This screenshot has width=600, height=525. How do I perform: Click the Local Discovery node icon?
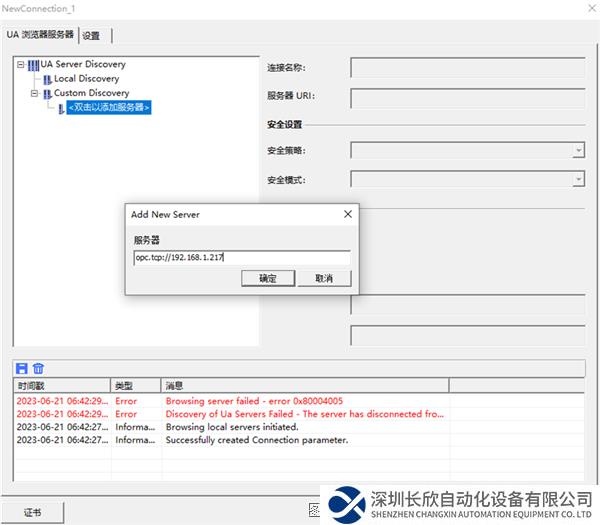click(47, 79)
